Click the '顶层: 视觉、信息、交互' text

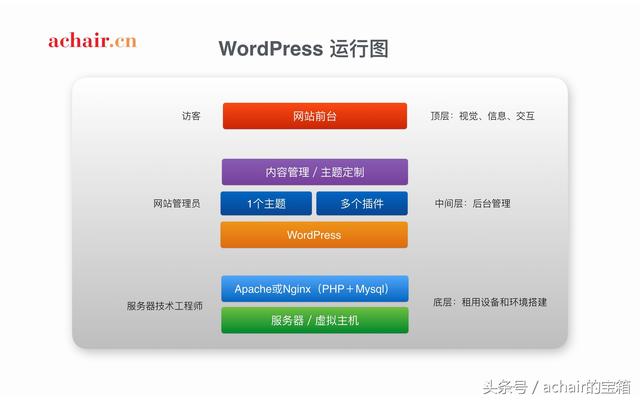point(482,116)
